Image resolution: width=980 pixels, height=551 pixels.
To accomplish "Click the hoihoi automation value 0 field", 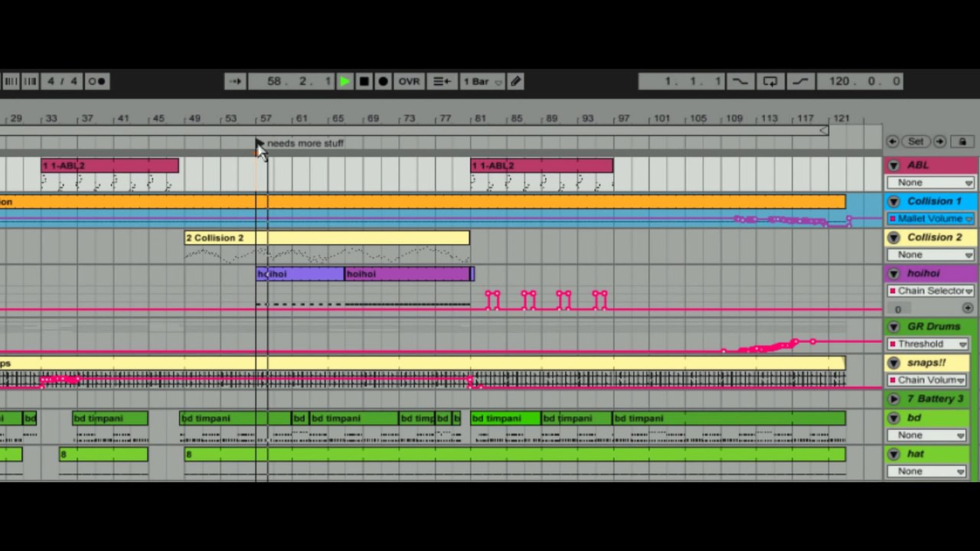I will point(899,309).
